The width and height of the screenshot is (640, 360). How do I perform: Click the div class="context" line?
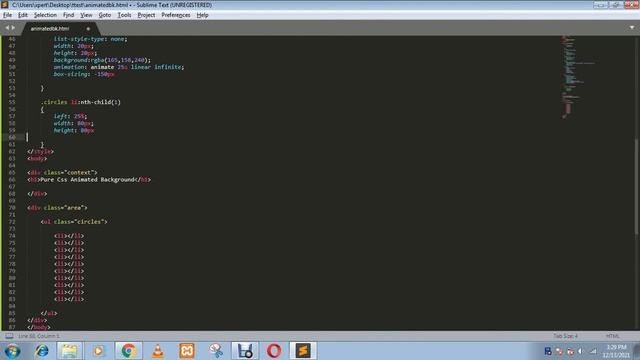(62, 173)
